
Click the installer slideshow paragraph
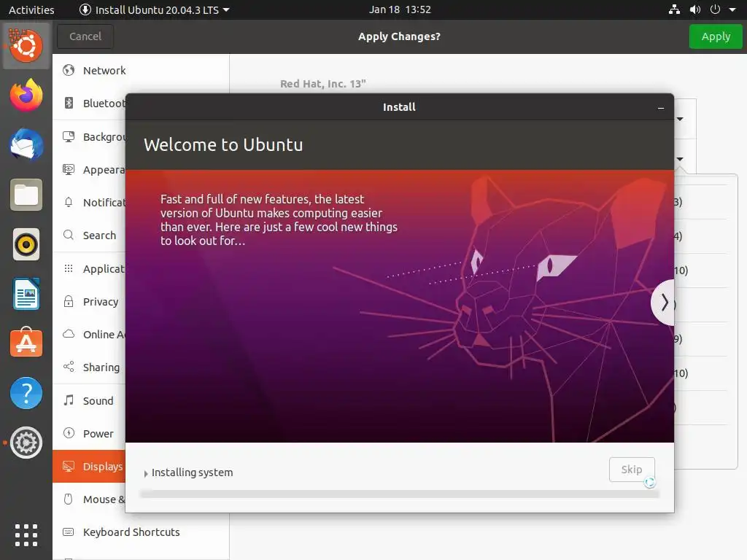click(x=279, y=219)
